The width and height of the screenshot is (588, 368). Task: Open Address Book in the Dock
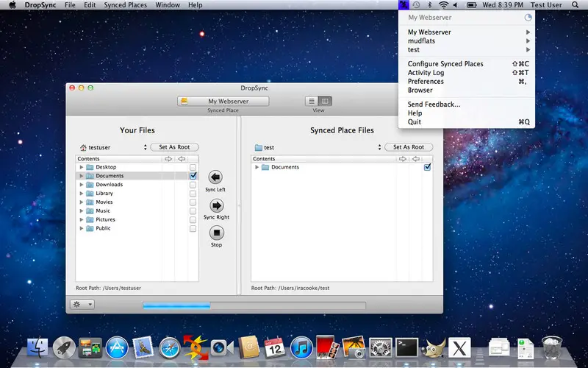point(248,347)
